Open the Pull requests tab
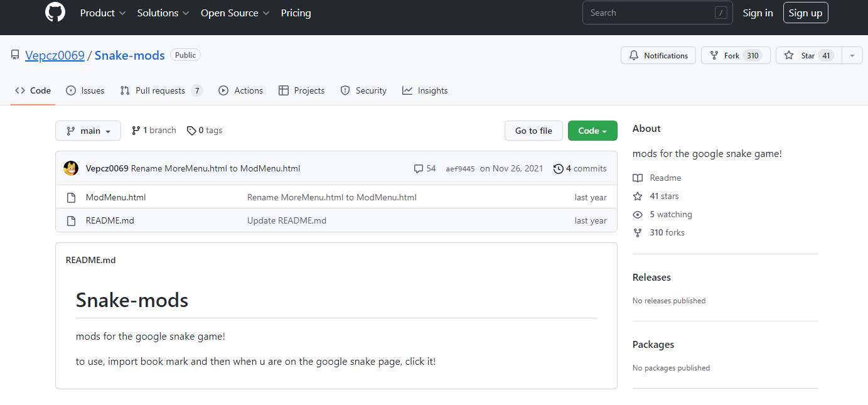868x405 pixels. pyautogui.click(x=161, y=90)
